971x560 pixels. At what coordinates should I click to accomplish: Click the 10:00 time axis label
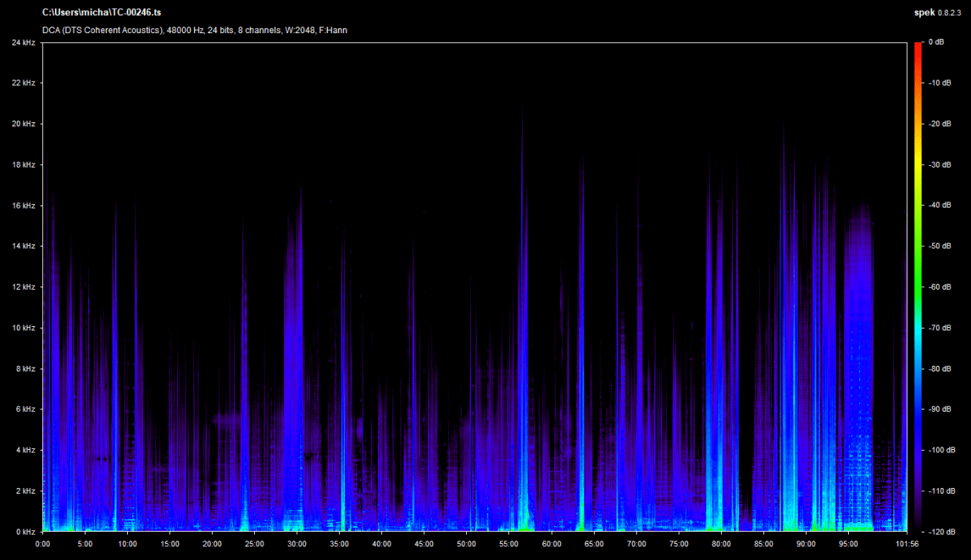point(127,544)
